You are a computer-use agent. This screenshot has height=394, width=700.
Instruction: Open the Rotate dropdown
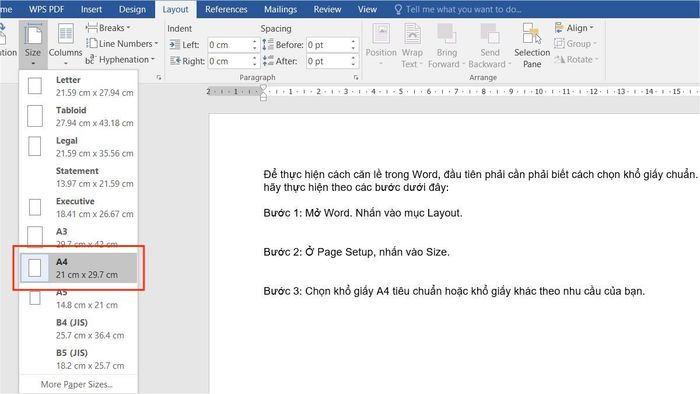[x=576, y=59]
